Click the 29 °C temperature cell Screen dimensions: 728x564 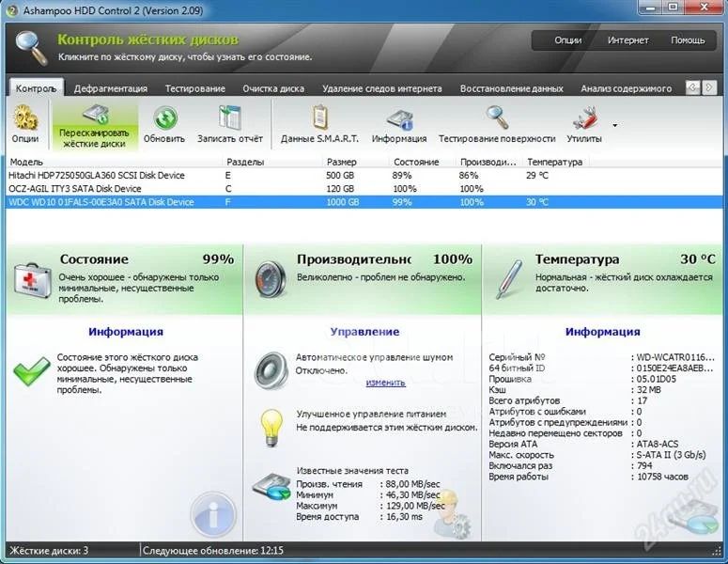tap(537, 176)
